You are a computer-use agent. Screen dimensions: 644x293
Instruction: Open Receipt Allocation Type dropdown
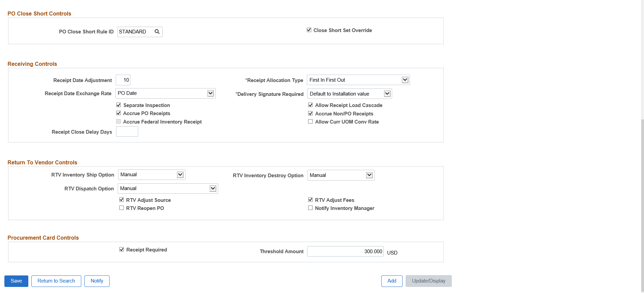(358, 80)
